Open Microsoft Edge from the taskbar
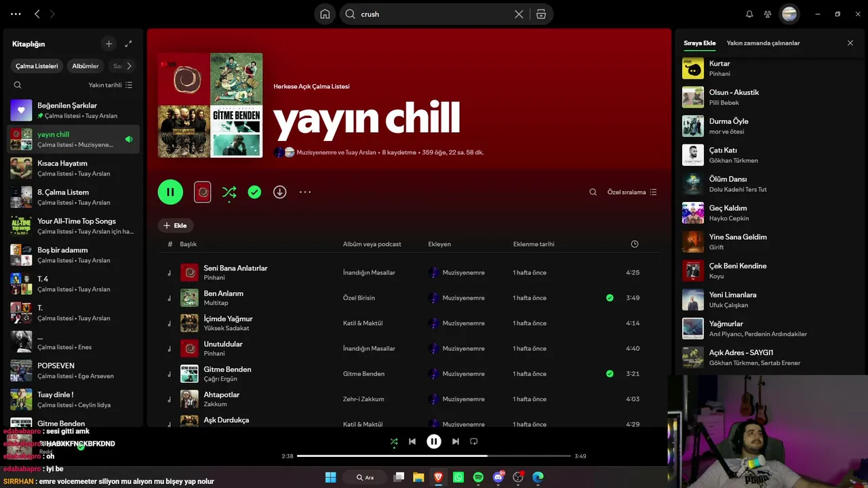The width and height of the screenshot is (868, 488). (x=538, y=478)
